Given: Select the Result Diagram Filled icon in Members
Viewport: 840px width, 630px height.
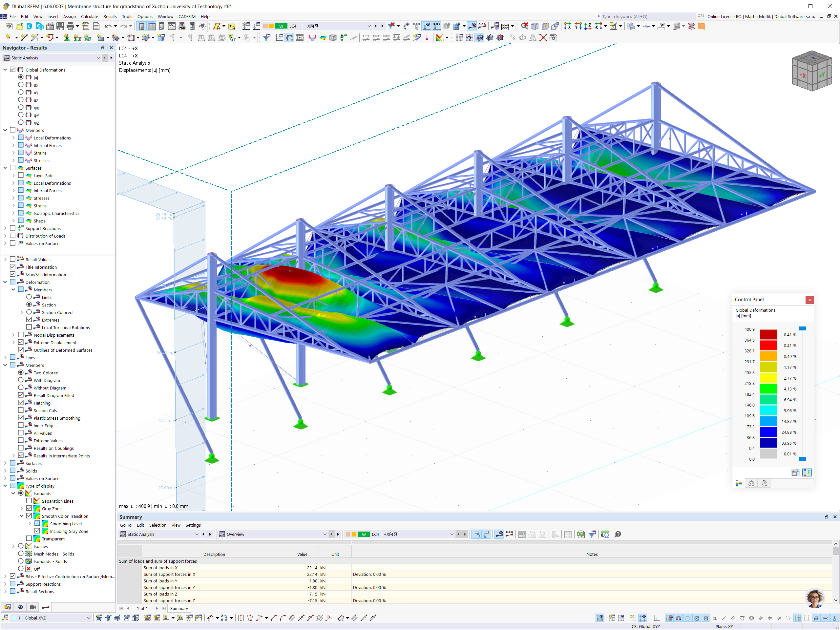Looking at the screenshot, I should point(29,395).
